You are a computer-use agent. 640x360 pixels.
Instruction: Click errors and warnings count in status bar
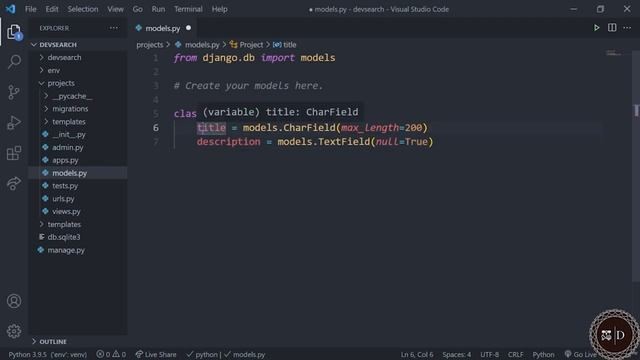click(111, 354)
